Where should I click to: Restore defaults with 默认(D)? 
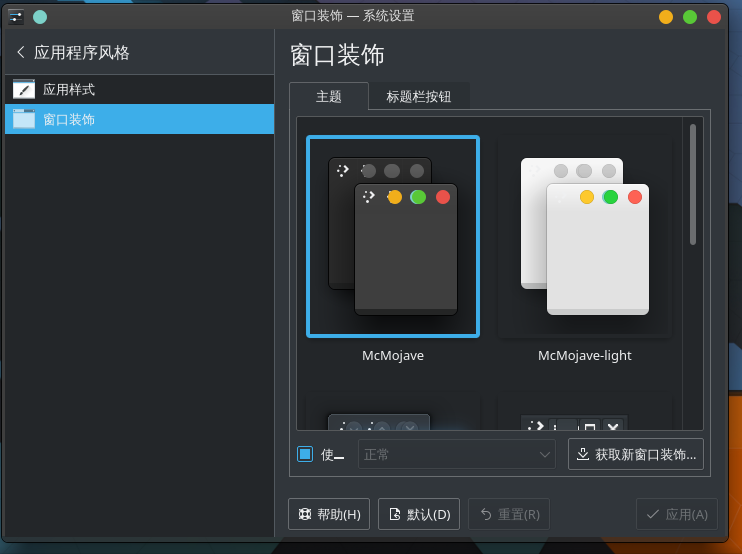tap(419, 514)
